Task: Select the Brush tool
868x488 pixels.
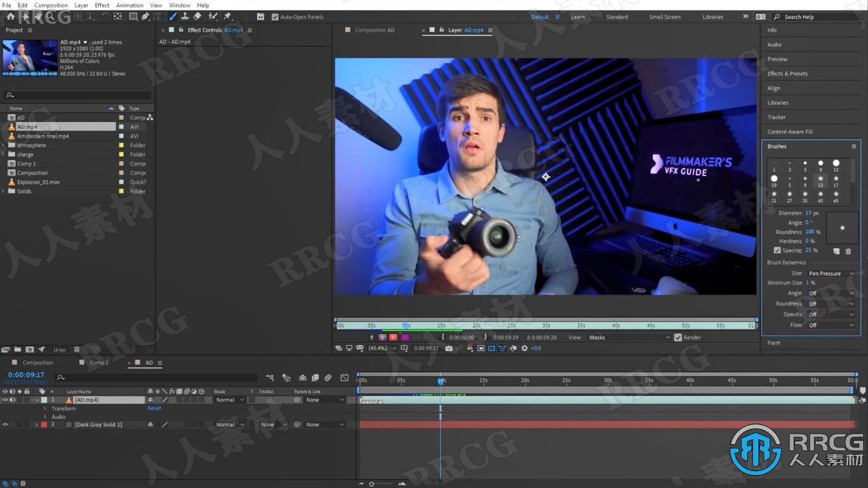Action: [173, 16]
